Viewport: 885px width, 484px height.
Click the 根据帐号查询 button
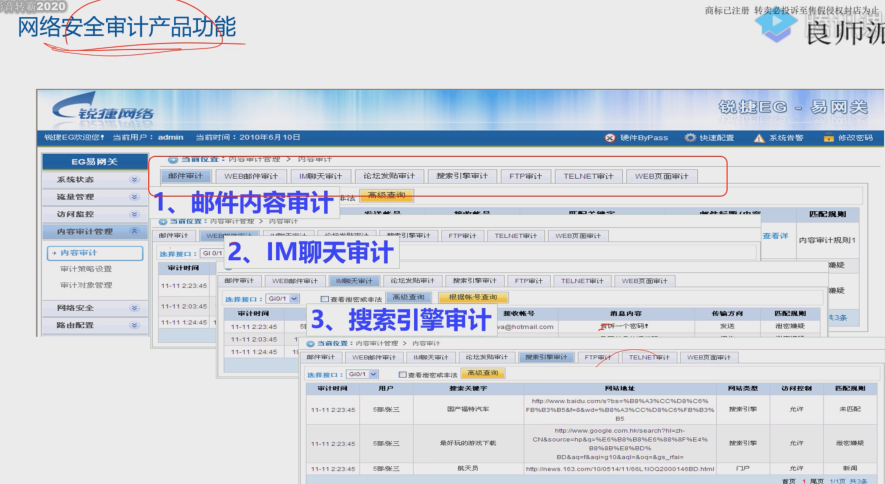[x=472, y=298]
